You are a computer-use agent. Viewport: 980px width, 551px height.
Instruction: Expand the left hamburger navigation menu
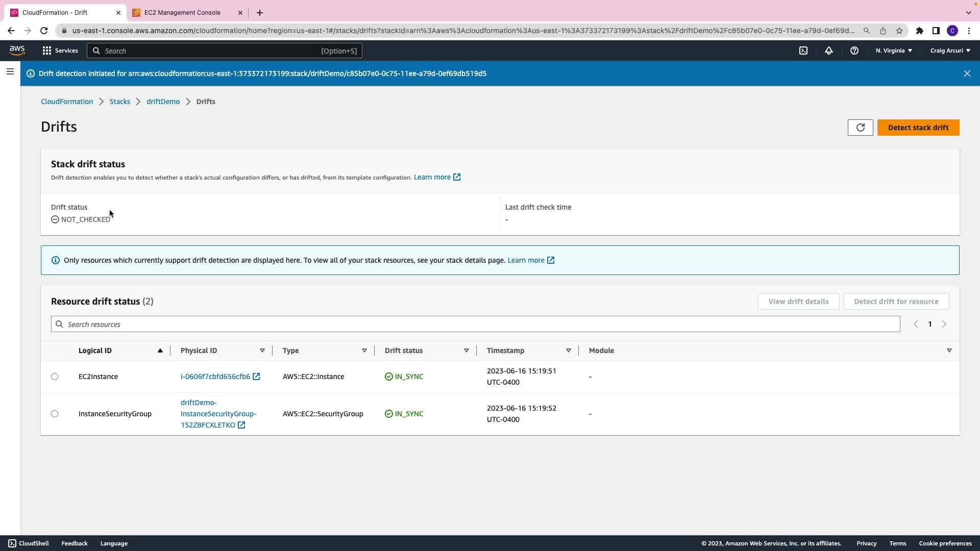click(x=10, y=72)
